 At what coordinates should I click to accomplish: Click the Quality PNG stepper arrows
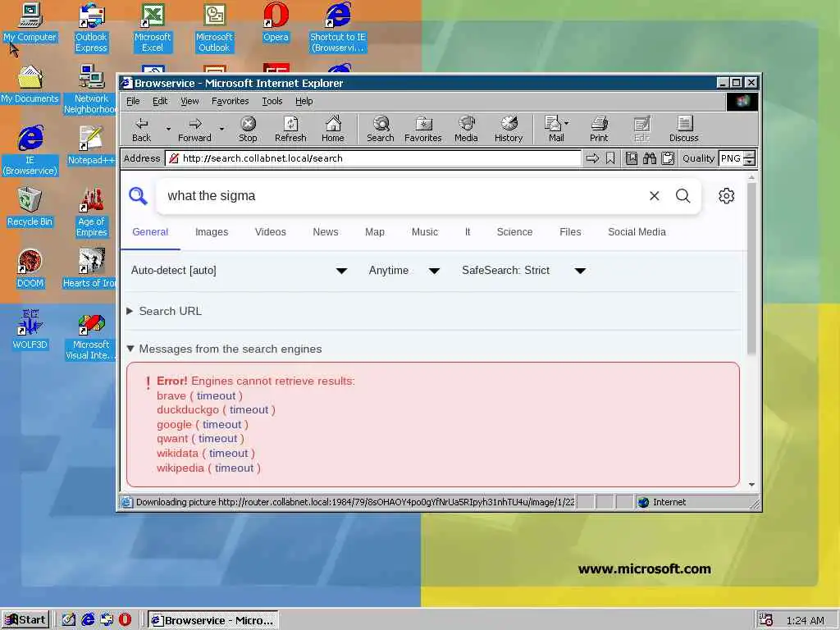pos(750,158)
